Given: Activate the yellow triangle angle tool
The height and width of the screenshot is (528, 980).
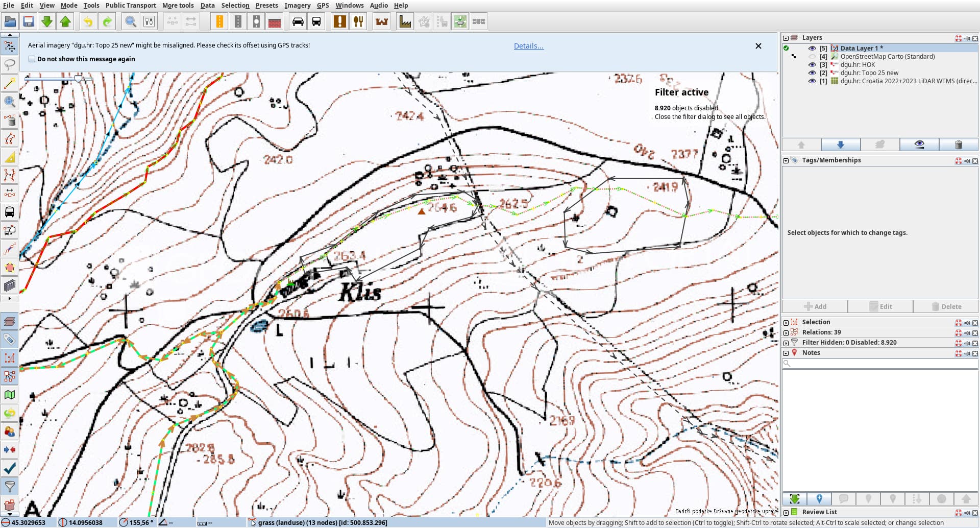Looking at the screenshot, I should pos(10,157).
